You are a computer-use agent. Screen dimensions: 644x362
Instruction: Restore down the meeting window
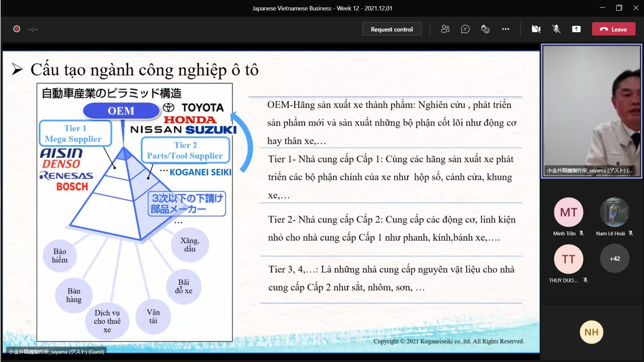point(619,8)
